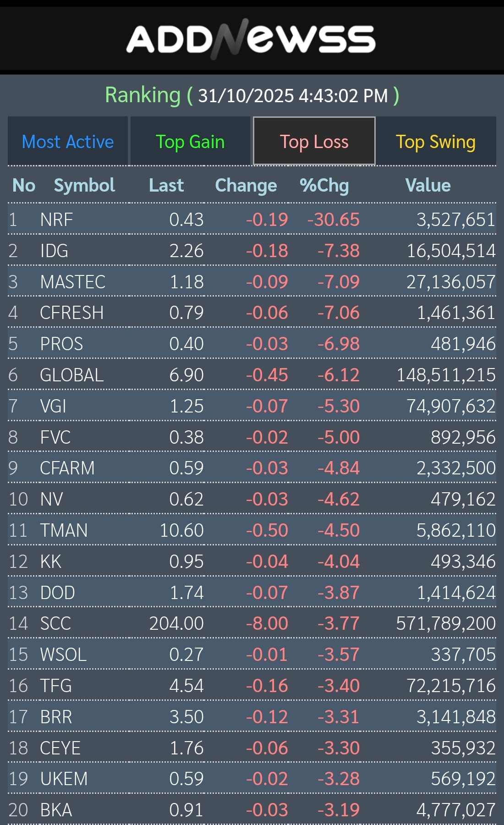This screenshot has height=825, width=504.
Task: Select the CFRESH symbol
Action: pyautogui.click(x=72, y=313)
